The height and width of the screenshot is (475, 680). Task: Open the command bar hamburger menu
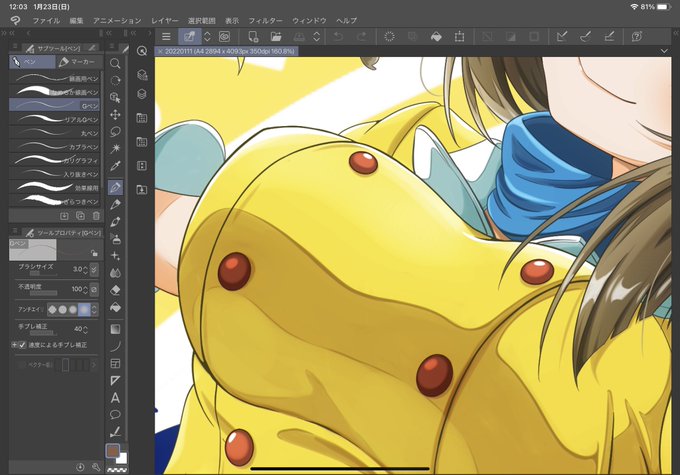(166, 36)
